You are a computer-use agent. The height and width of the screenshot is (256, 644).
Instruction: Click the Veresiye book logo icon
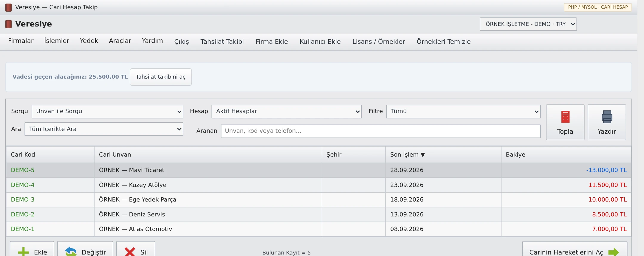pyautogui.click(x=9, y=24)
